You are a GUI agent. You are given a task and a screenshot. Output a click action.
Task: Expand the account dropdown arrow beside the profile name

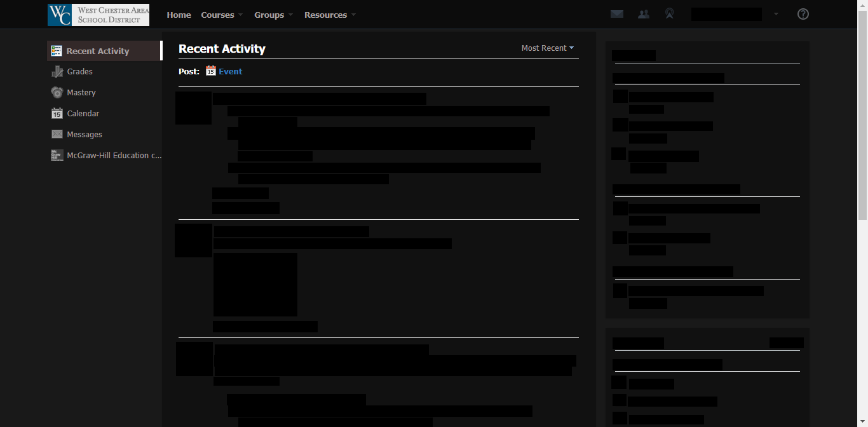pos(776,13)
